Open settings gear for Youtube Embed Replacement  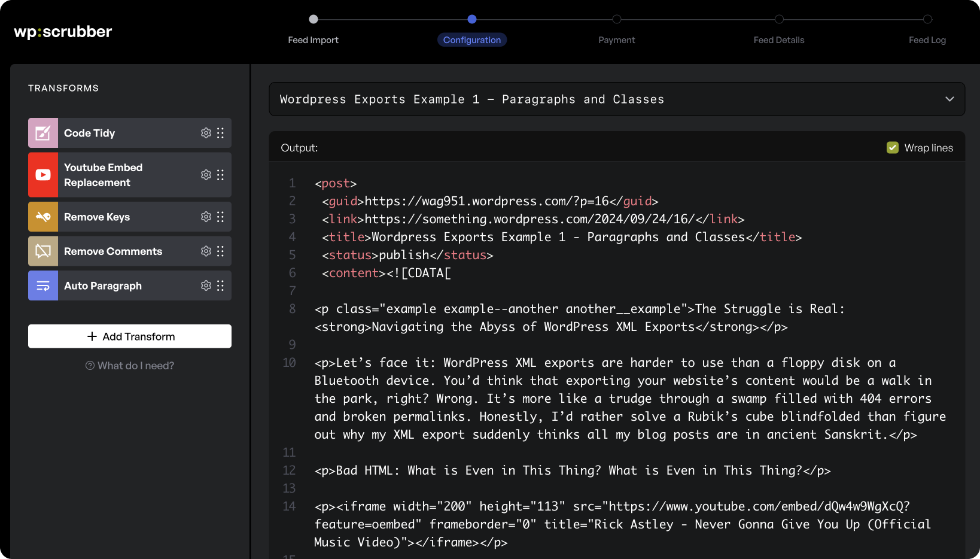coord(206,175)
